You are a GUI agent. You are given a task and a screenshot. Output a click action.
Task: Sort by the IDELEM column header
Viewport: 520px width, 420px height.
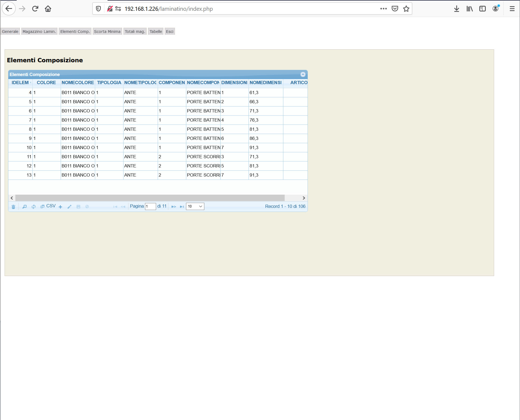(x=20, y=83)
